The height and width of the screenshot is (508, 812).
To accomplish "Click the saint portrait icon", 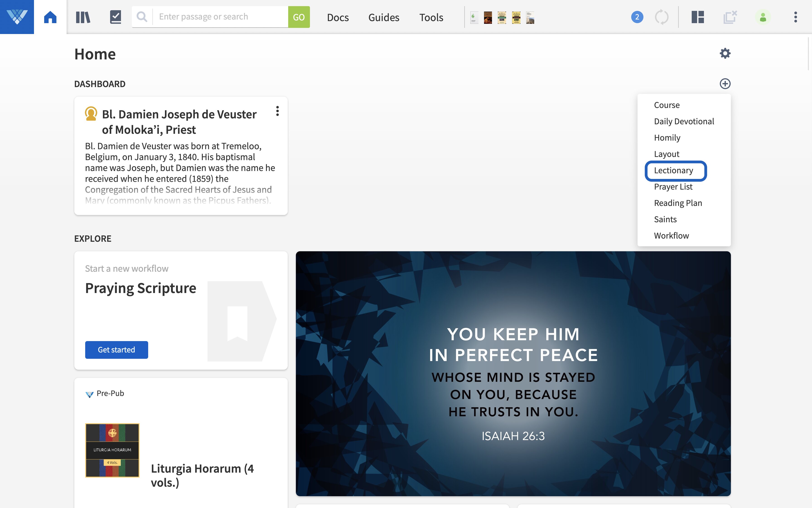I will click(91, 114).
